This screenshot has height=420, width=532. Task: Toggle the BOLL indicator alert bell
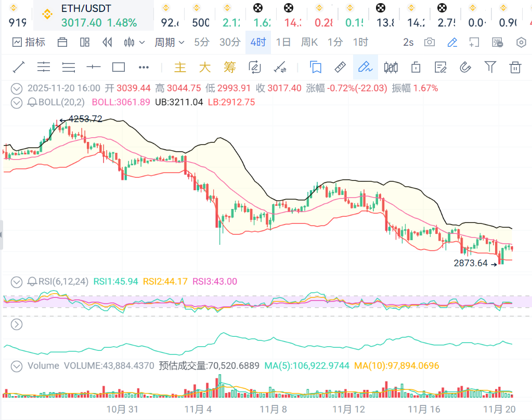(32, 102)
